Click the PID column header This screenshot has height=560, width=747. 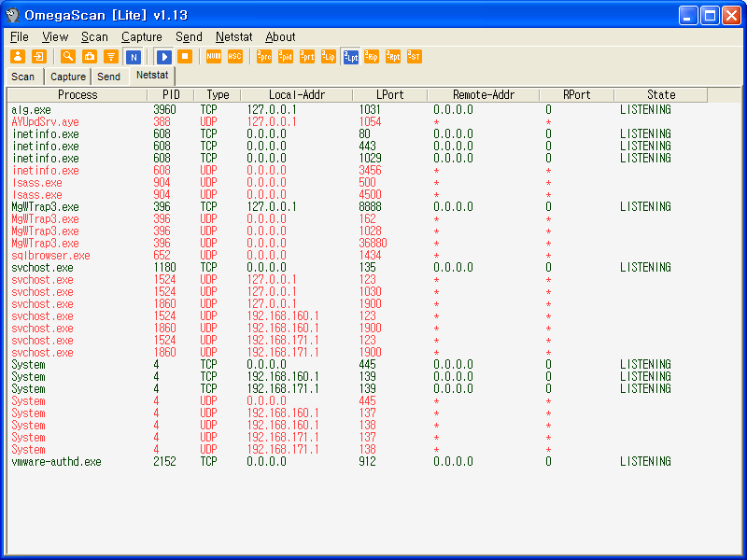(x=170, y=95)
